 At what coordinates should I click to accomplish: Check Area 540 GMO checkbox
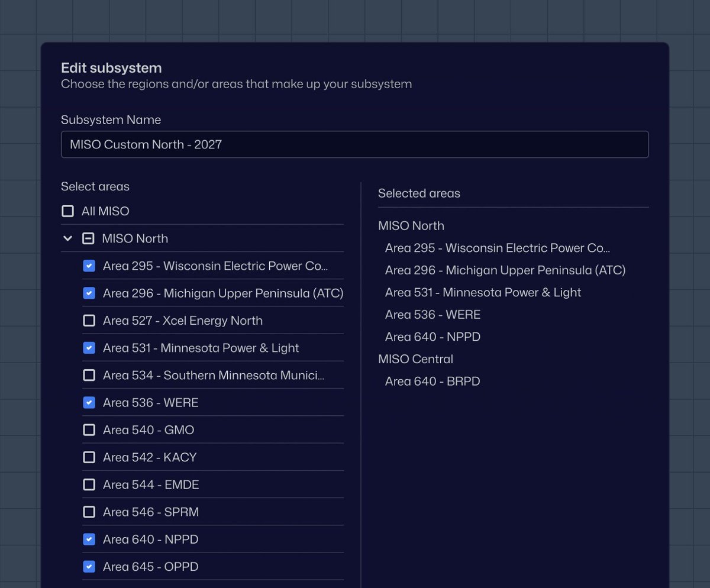[89, 430]
